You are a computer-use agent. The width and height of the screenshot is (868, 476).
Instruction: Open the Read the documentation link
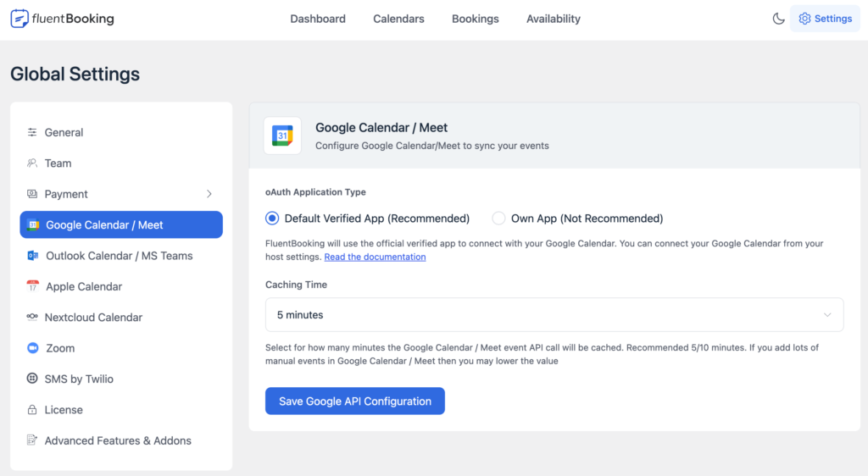click(x=375, y=257)
